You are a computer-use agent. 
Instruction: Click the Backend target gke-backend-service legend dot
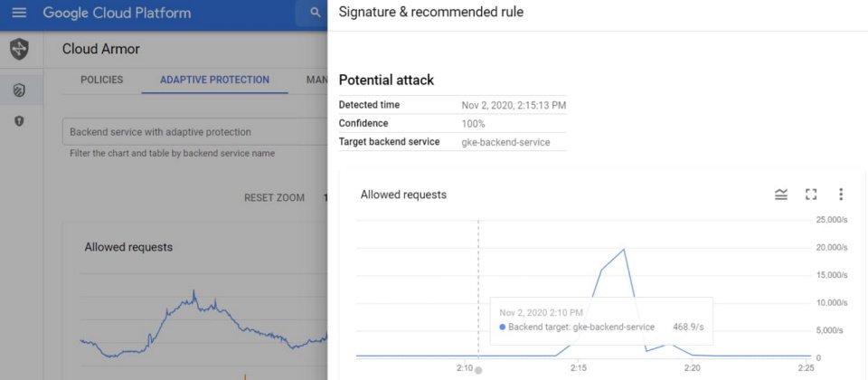point(502,328)
